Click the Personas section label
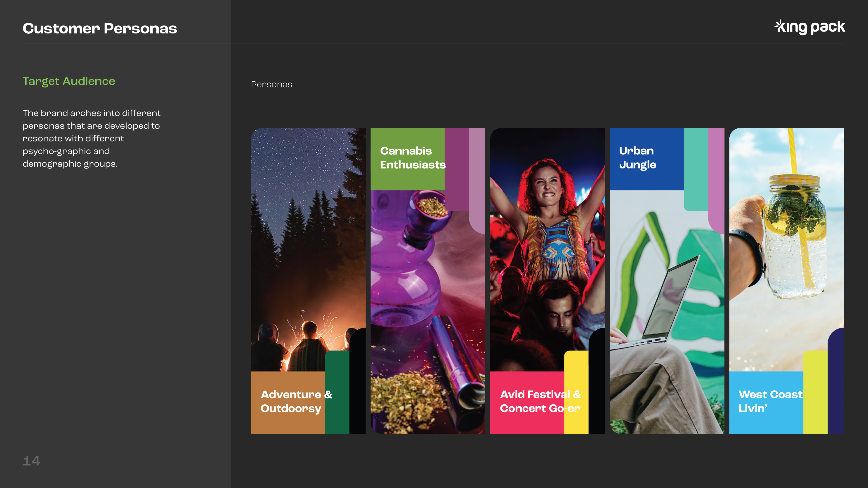The image size is (868, 488). [271, 84]
